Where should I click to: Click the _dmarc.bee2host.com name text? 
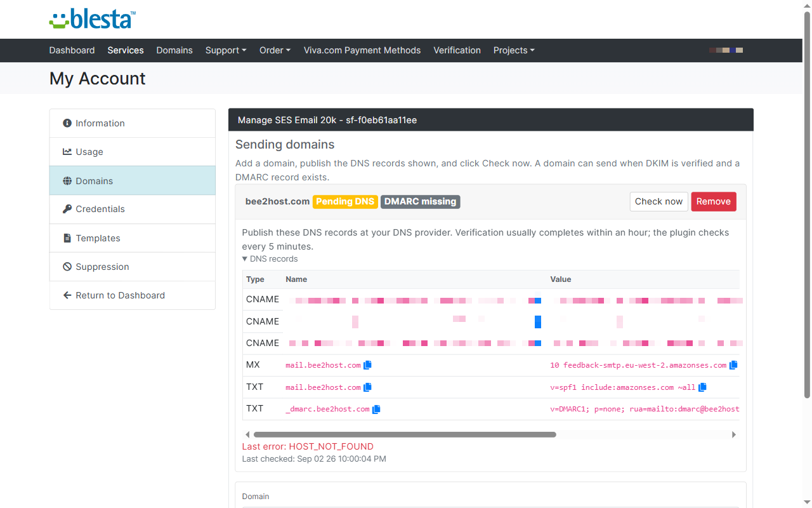(327, 409)
